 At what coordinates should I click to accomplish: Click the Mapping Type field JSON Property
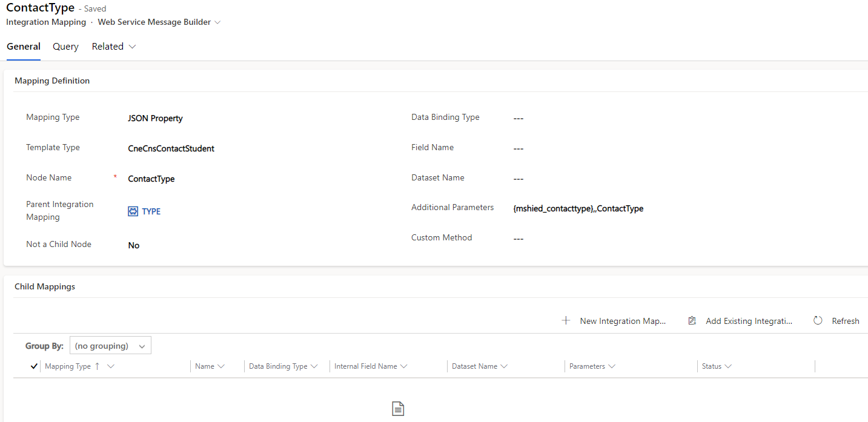[x=155, y=118]
